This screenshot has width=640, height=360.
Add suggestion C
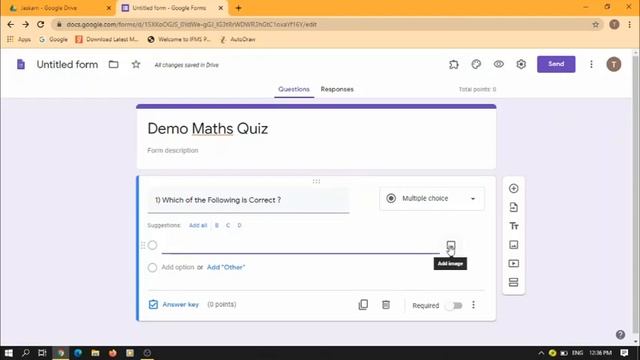pyautogui.click(x=228, y=225)
